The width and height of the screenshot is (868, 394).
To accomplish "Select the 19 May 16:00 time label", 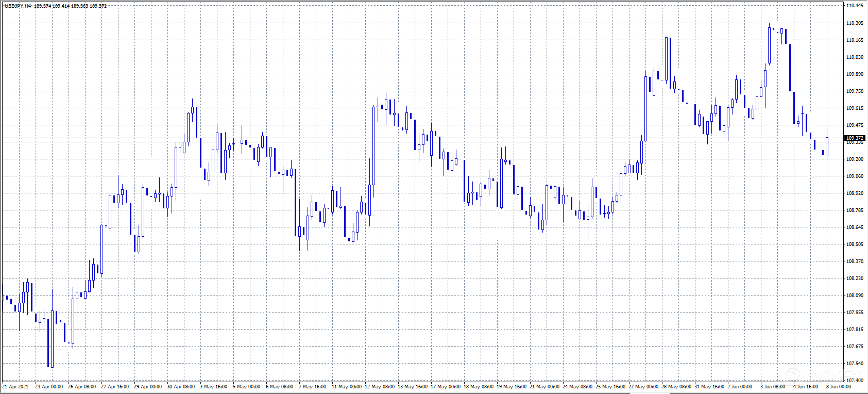I will tap(512, 386).
